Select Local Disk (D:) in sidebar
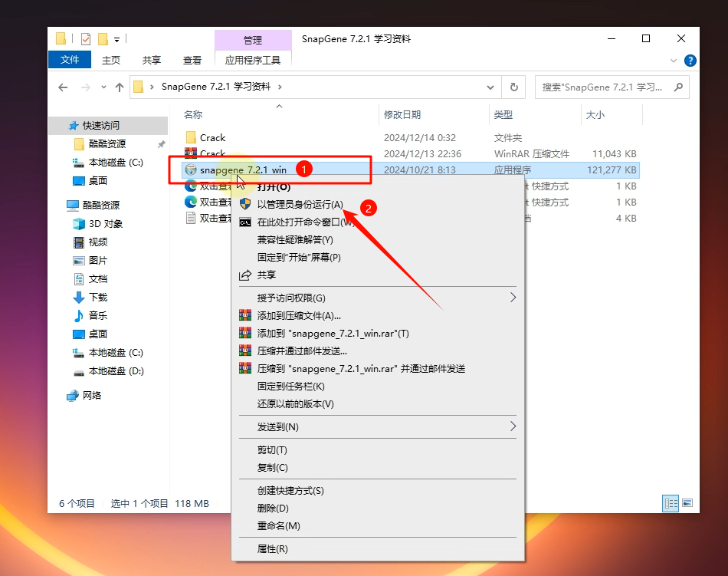Image resolution: width=728 pixels, height=576 pixels. coord(116,371)
